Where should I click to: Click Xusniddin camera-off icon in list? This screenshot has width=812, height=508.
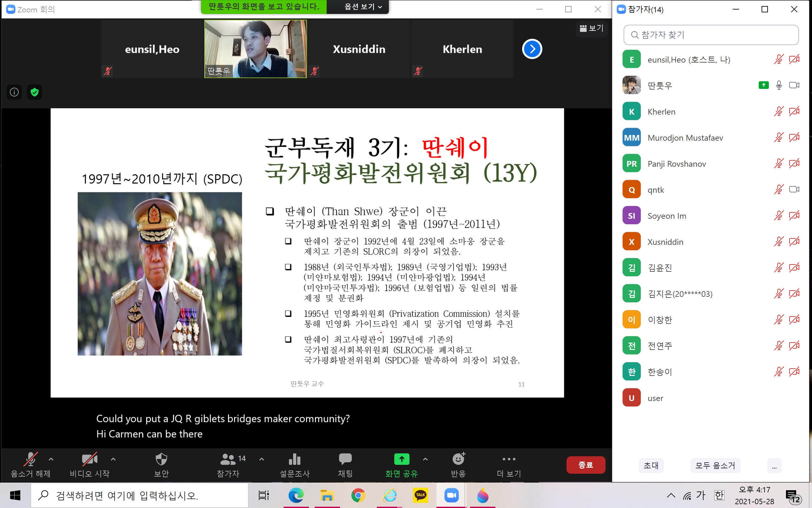pyautogui.click(x=794, y=242)
